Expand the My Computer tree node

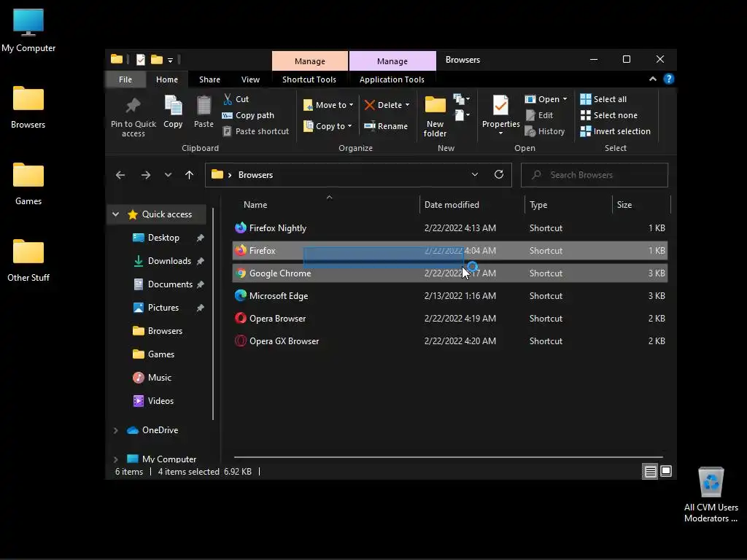pyautogui.click(x=115, y=459)
